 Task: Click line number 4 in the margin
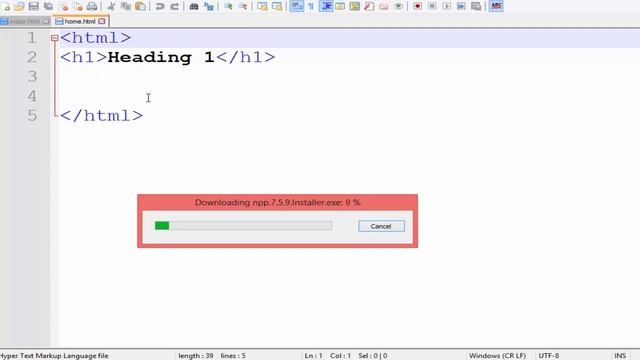click(x=31, y=96)
